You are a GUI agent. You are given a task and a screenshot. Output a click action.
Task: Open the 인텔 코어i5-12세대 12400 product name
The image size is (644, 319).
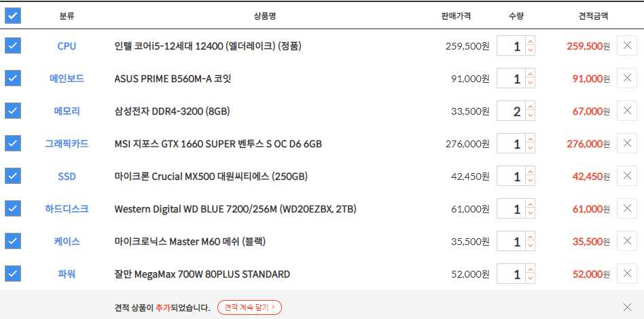click(x=208, y=46)
